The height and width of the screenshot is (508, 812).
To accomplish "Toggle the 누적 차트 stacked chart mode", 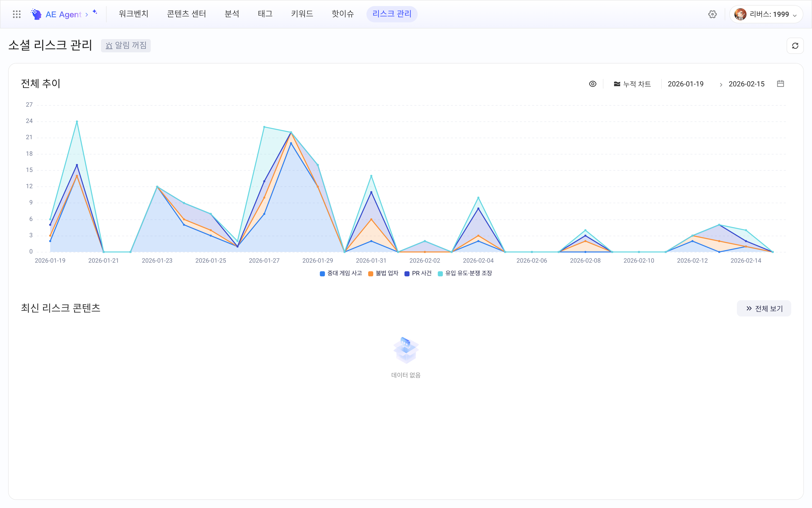I will 632,84.
